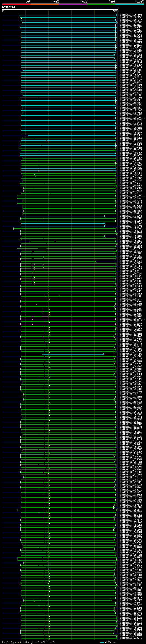Select UniRef100_B6TTF5 hit

pyautogui.click(x=131, y=263)
